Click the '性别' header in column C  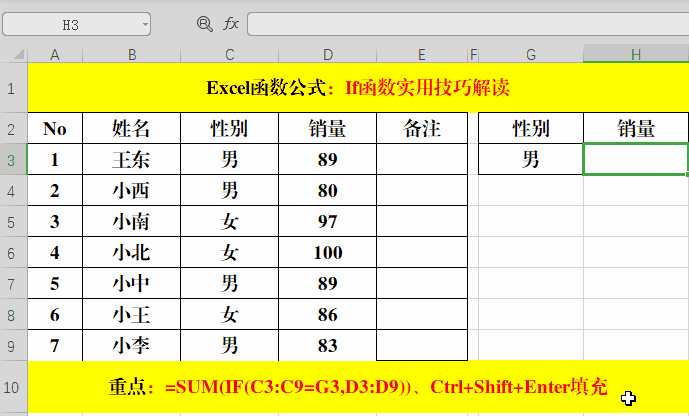[x=229, y=128]
